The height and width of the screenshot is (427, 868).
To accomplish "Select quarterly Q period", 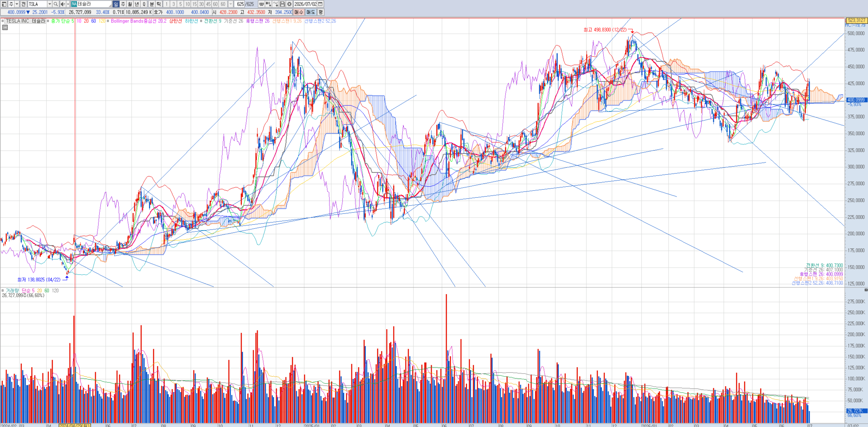I will click(x=144, y=4).
